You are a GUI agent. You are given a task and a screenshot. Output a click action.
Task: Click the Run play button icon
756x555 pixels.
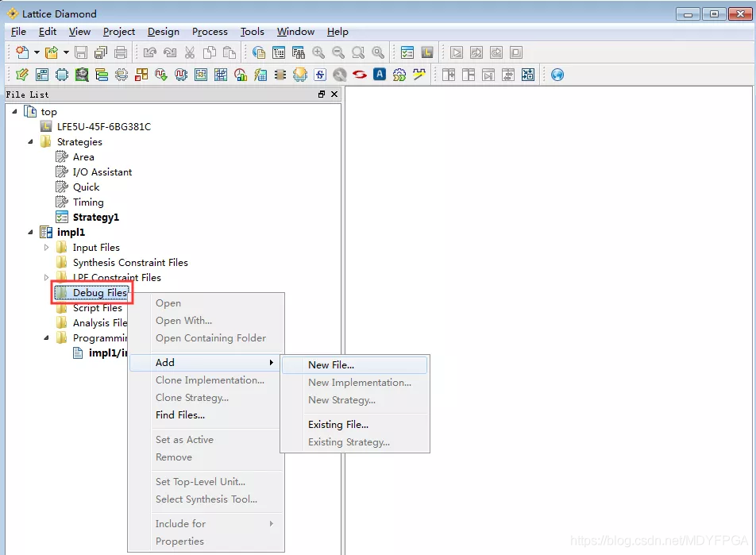tap(457, 52)
